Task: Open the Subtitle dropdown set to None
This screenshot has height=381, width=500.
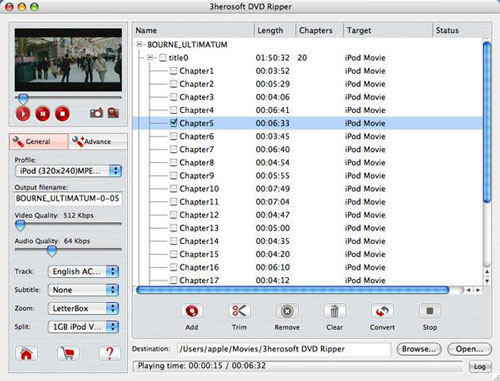Action: (x=83, y=290)
